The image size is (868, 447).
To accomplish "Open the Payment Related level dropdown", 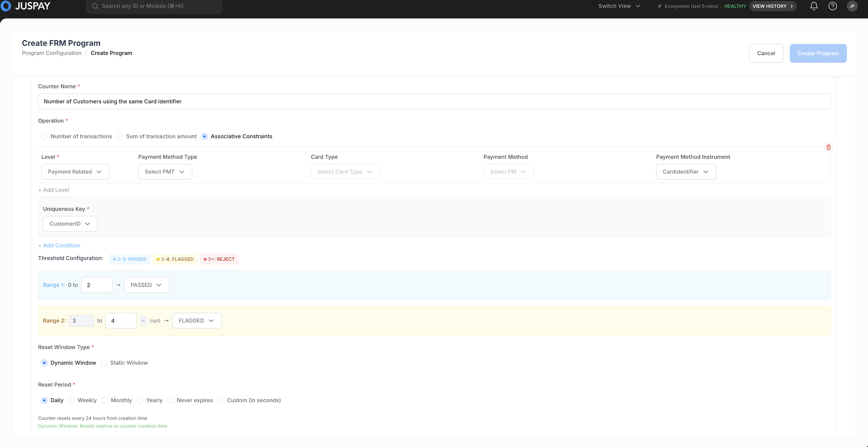I will 75,172.
